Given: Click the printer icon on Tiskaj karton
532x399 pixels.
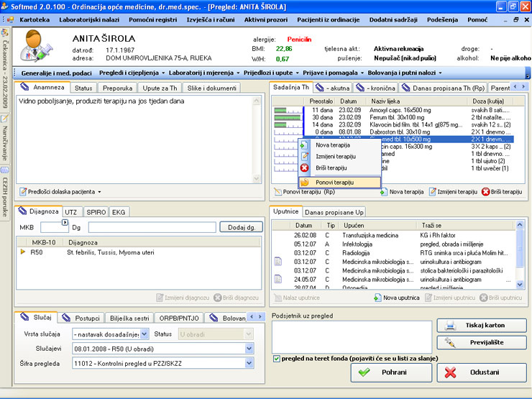Looking at the screenshot, I should 450,325.
